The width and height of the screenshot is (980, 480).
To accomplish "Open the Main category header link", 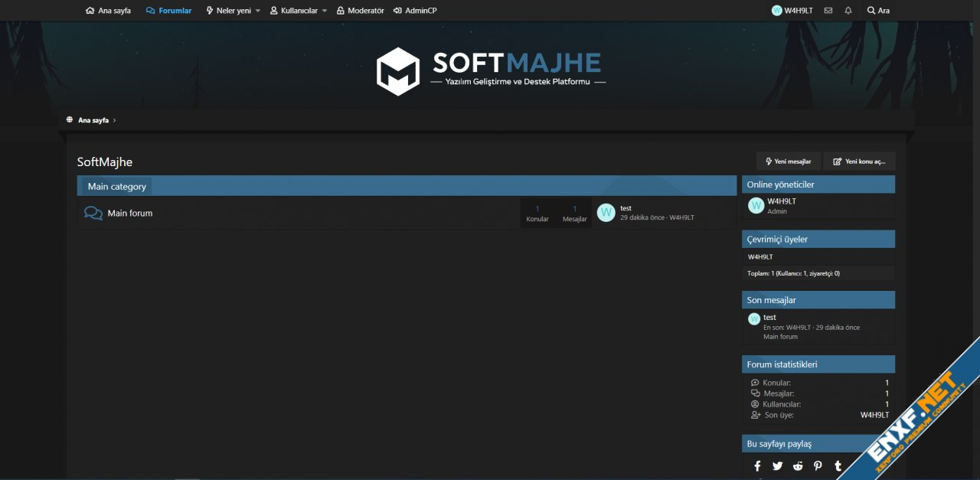I will point(116,186).
